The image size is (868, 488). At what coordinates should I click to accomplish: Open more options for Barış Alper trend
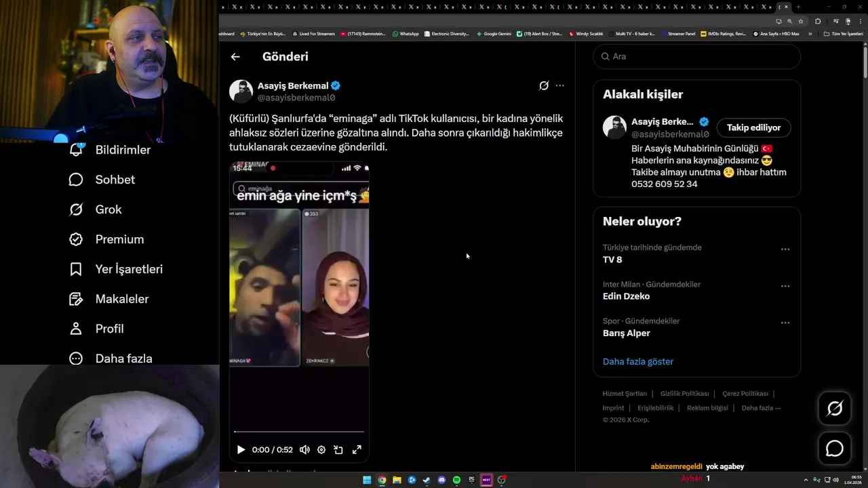click(x=785, y=323)
